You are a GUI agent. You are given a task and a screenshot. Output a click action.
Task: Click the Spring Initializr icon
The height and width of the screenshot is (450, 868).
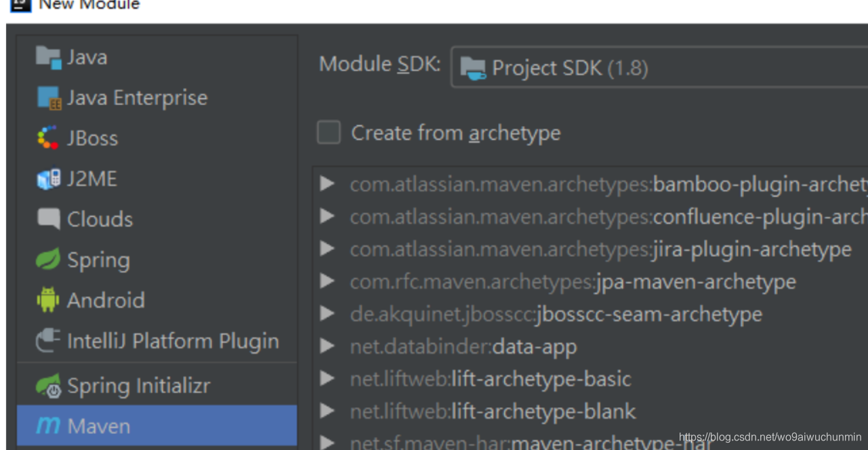pos(48,386)
